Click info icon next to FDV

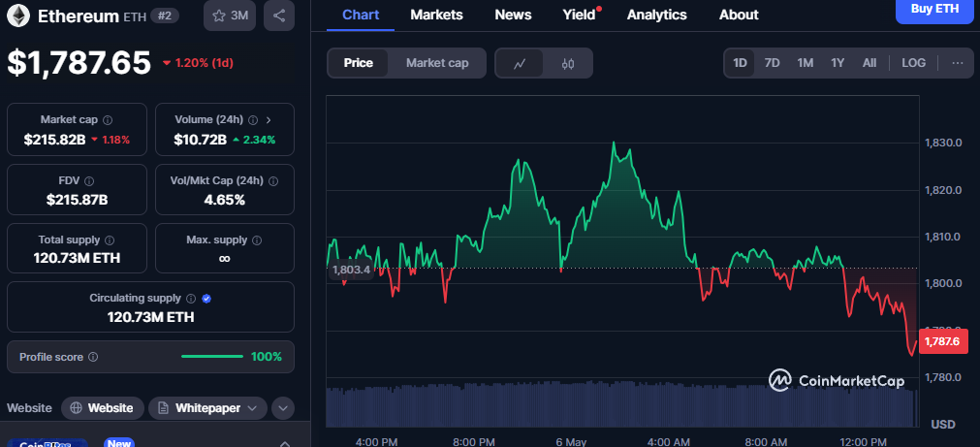coord(89,180)
